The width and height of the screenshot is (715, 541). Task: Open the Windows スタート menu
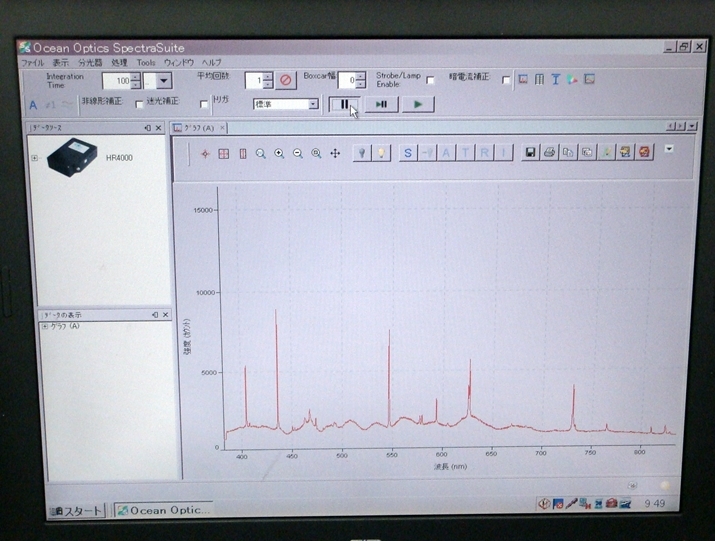77,511
